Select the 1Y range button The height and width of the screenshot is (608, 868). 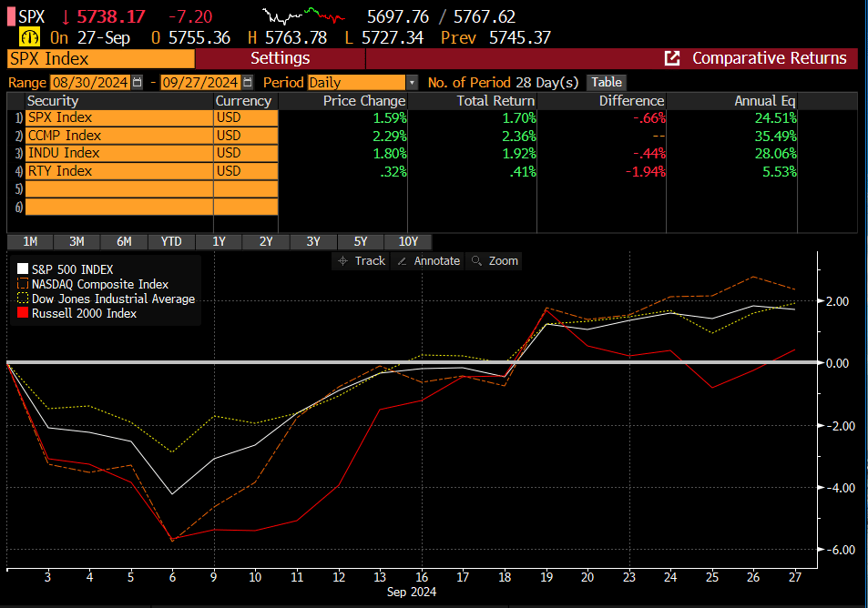click(x=219, y=241)
